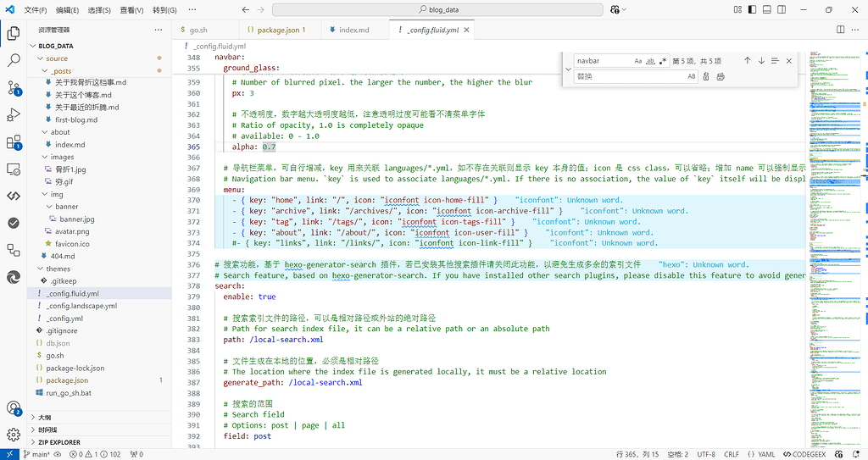Go to previous find match
868x460 pixels.
coord(748,61)
